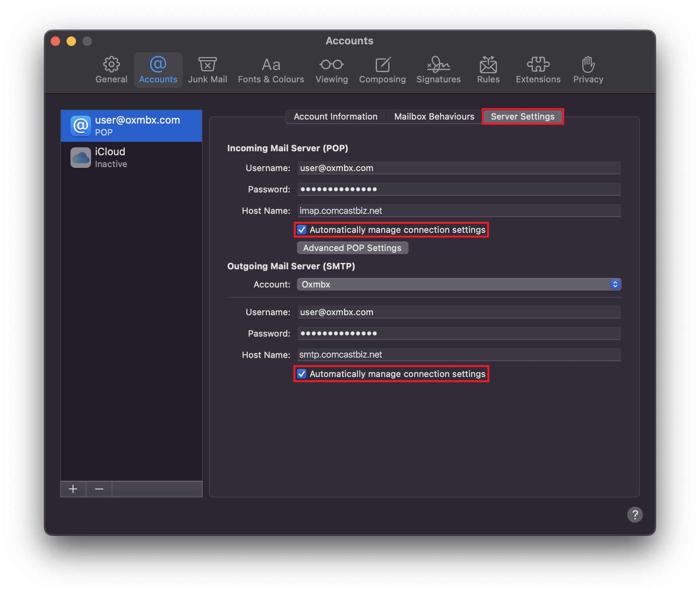This screenshot has height=594, width=700.
Task: Open Fonts & Colours preferences
Action: pyautogui.click(x=271, y=70)
